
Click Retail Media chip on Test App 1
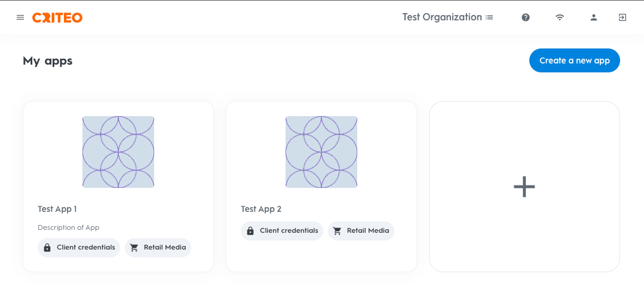coord(158,248)
